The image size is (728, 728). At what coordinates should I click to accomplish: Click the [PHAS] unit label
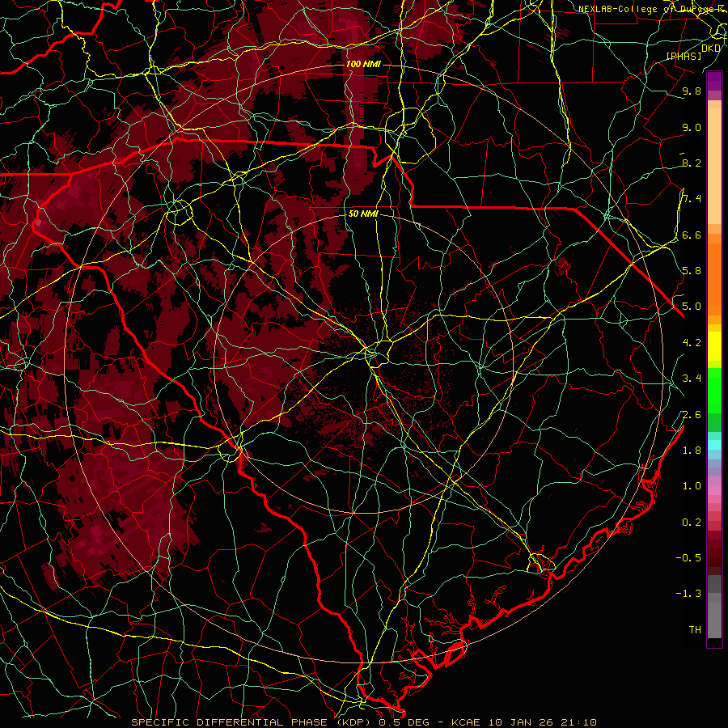tap(684, 56)
